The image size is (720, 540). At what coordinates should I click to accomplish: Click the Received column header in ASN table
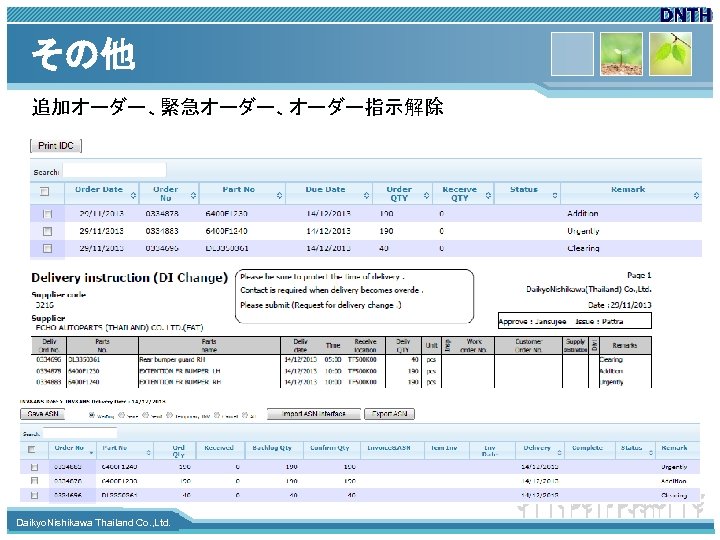(x=219, y=448)
